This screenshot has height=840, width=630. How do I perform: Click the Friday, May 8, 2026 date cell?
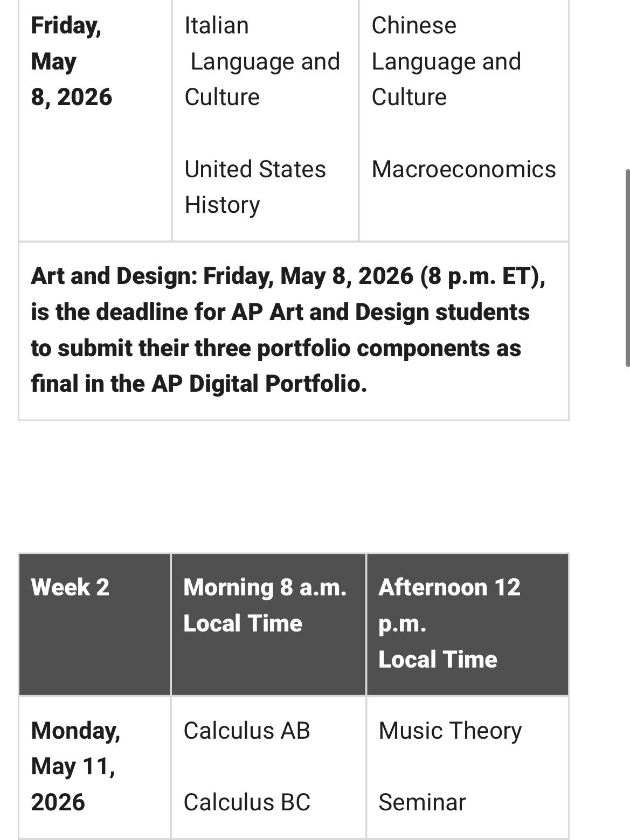click(71, 61)
